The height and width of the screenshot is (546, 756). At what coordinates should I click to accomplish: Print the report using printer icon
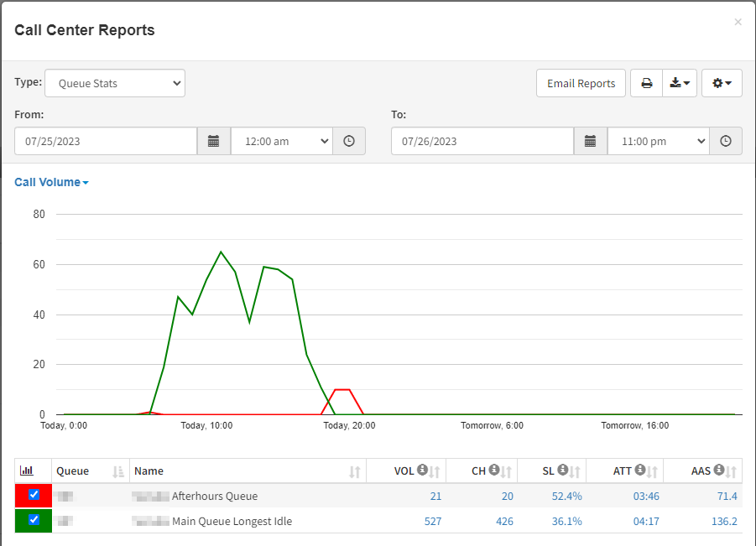(x=647, y=83)
